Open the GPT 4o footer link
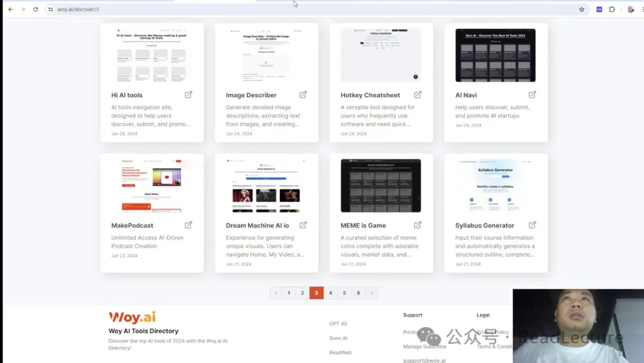This screenshot has height=363, width=644. [338, 324]
